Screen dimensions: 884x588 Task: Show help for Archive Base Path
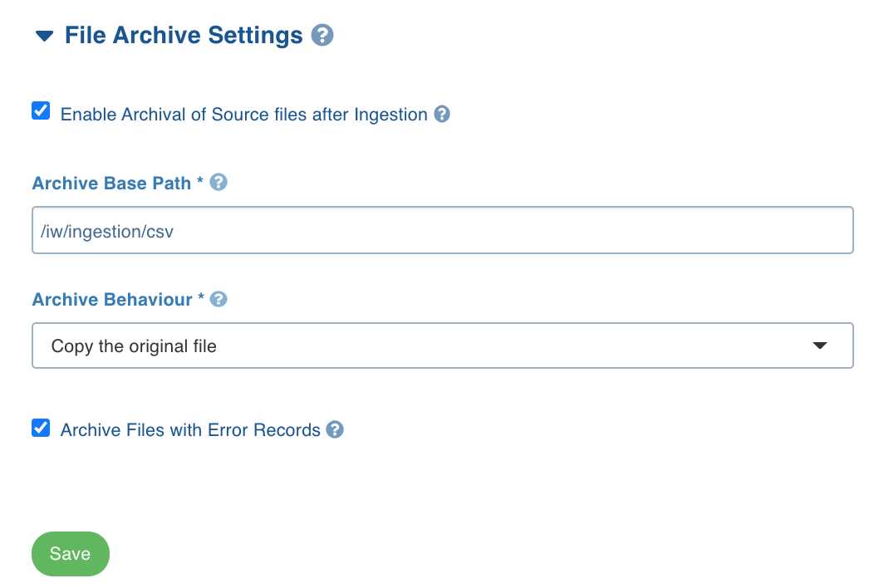(219, 182)
